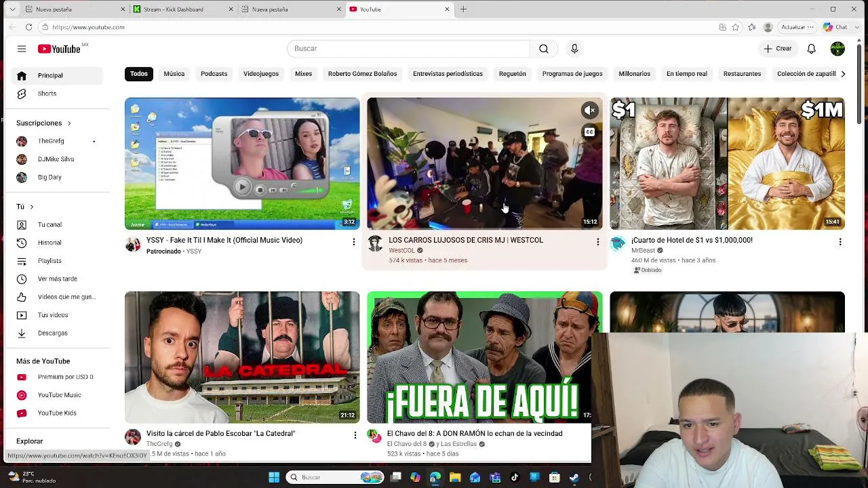The width and height of the screenshot is (868, 488).
Task: Expand the Copilot Chat dropdown arrow
Action: pyautogui.click(x=856, y=27)
